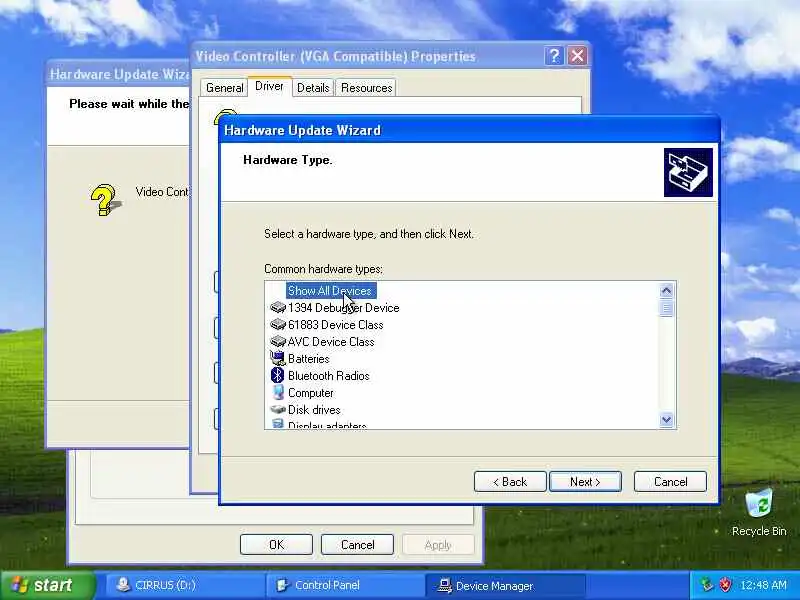Click Back in Hardware Update Wizard
This screenshot has width=800, height=600.
(x=510, y=482)
